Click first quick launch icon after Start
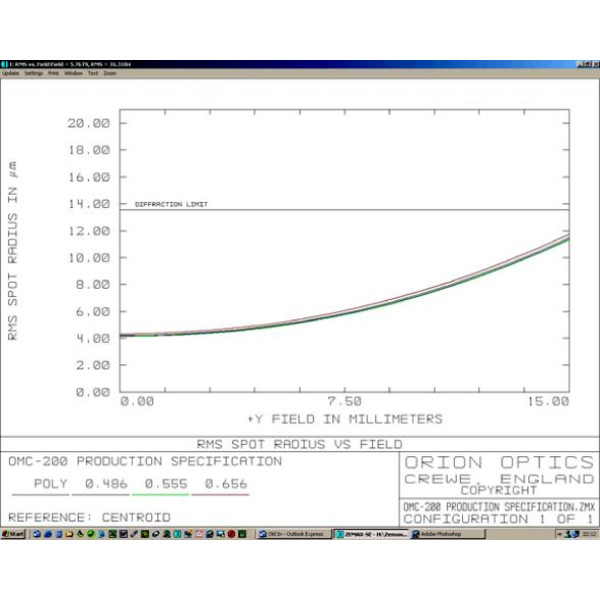This screenshot has width=600, height=600. (35, 535)
